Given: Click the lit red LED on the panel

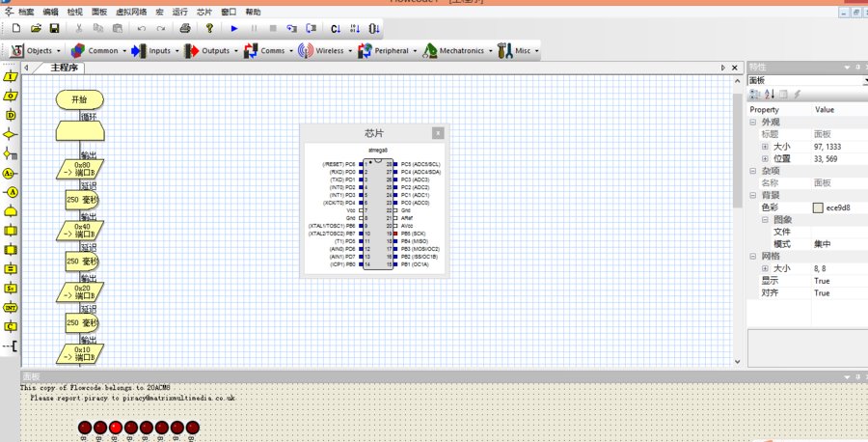Looking at the screenshot, I should click(x=115, y=428).
